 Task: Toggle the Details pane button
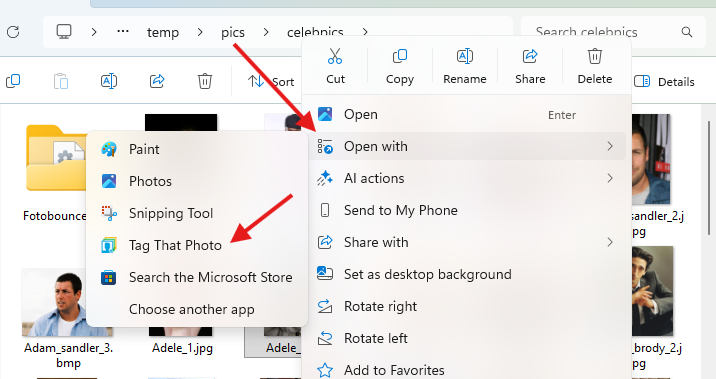pyautogui.click(x=664, y=82)
